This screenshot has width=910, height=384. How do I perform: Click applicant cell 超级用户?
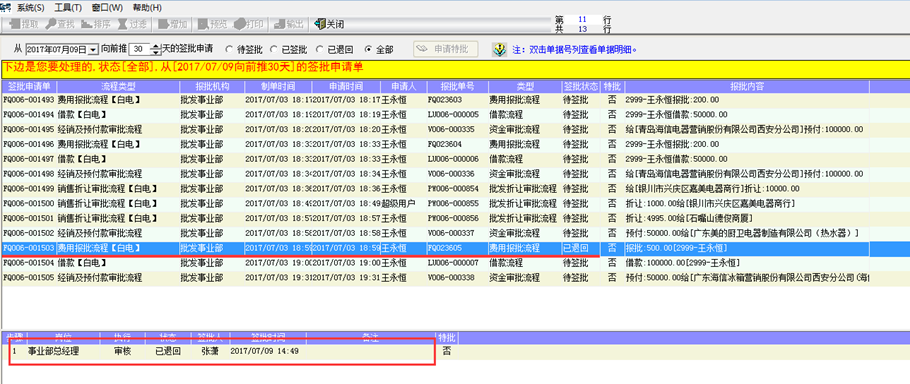(x=397, y=204)
